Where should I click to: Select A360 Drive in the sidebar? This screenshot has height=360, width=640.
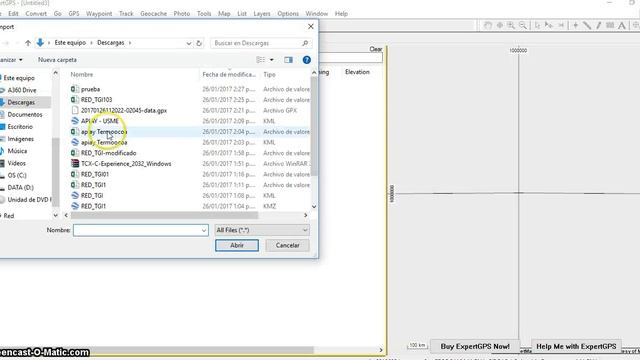[22, 90]
